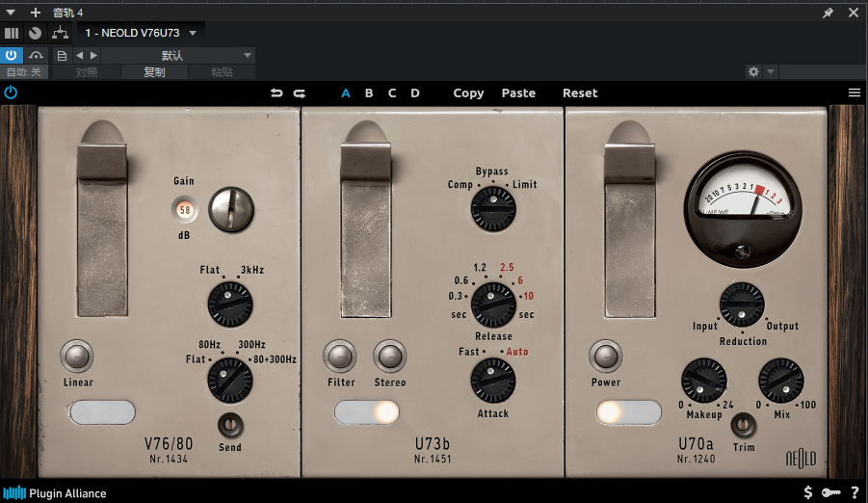Expand the arrow beside the gear icon

pos(771,71)
